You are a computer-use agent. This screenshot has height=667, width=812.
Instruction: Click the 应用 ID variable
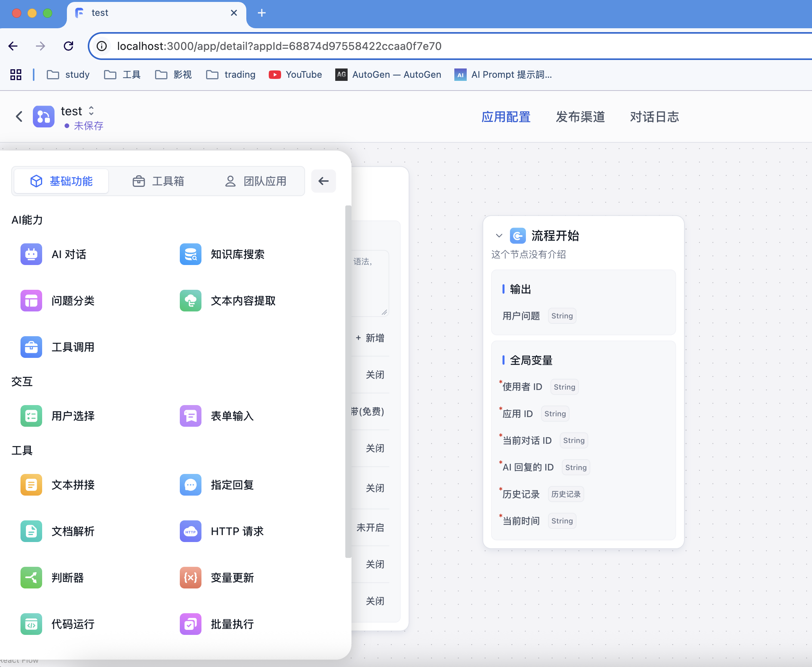(x=518, y=414)
